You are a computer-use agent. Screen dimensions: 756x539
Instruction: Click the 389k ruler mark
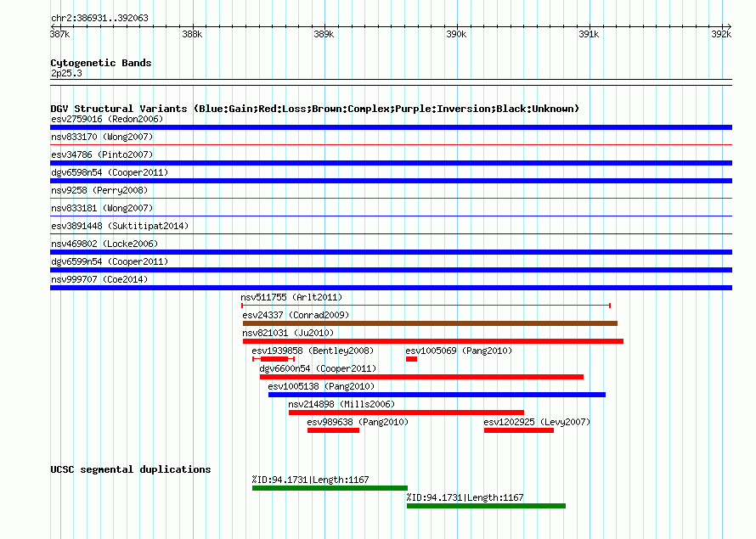[324, 34]
